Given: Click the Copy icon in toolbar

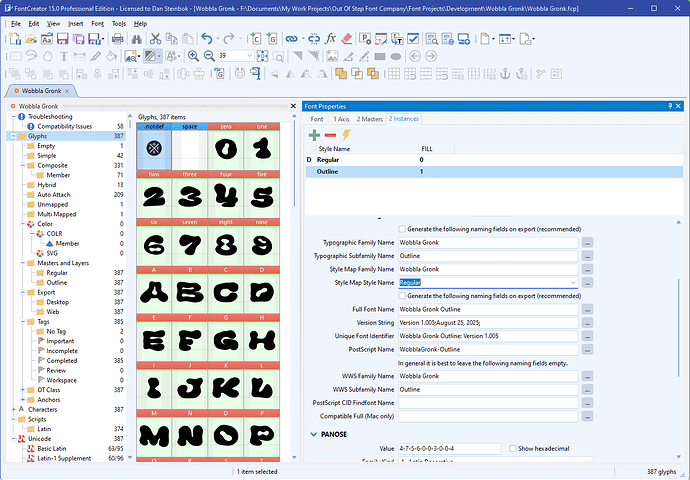Looking at the screenshot, I should (172, 39).
